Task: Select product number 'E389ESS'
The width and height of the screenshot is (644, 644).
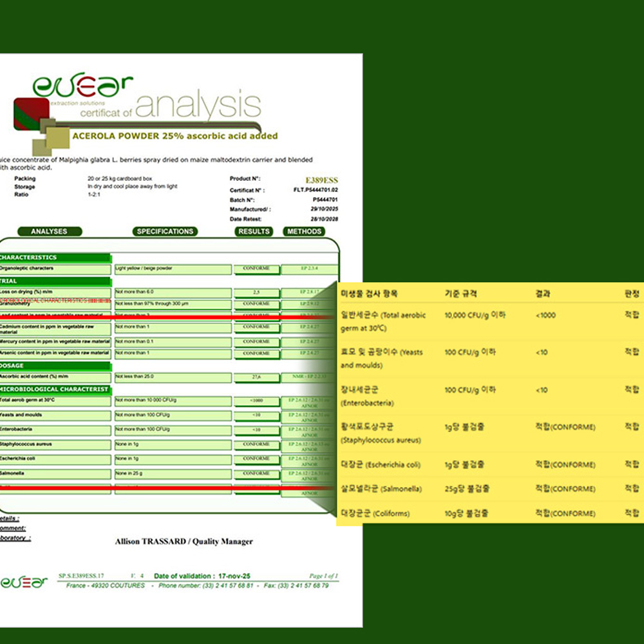Action: 321,180
